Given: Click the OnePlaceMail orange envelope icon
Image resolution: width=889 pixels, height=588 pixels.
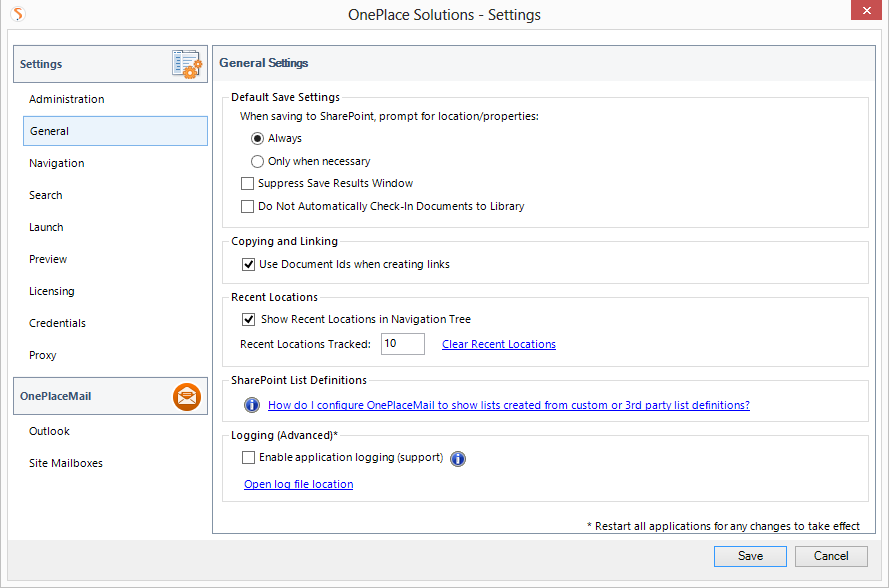Looking at the screenshot, I should [x=187, y=396].
